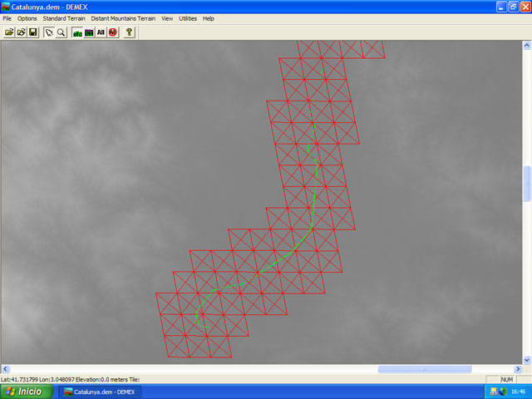Screen dimensions: 532x399
Task: Click the Catalunya.dem - DEMEX taskbar button
Action: point(100,392)
